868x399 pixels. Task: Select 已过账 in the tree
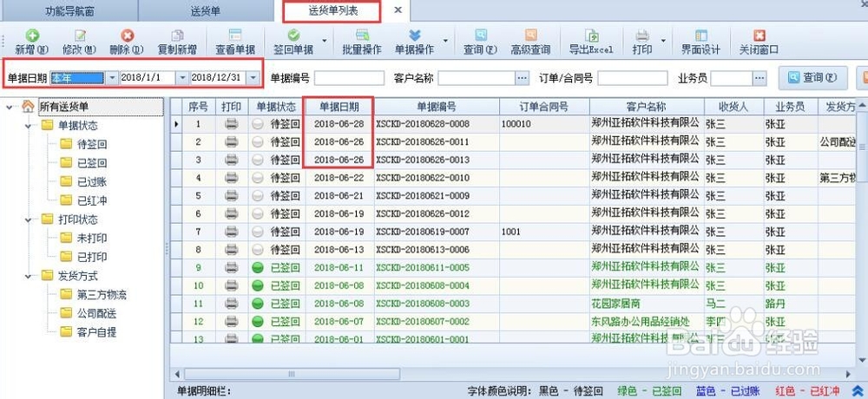pos(92,181)
